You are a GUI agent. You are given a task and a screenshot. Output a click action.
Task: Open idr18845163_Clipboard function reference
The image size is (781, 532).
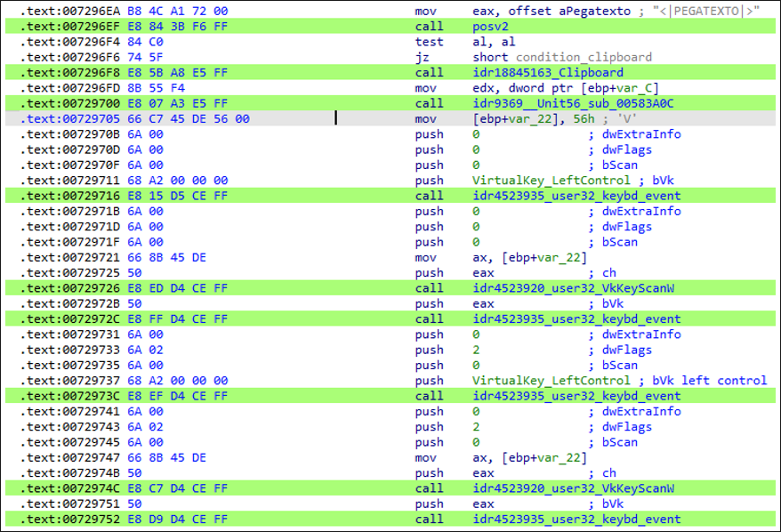pos(548,73)
